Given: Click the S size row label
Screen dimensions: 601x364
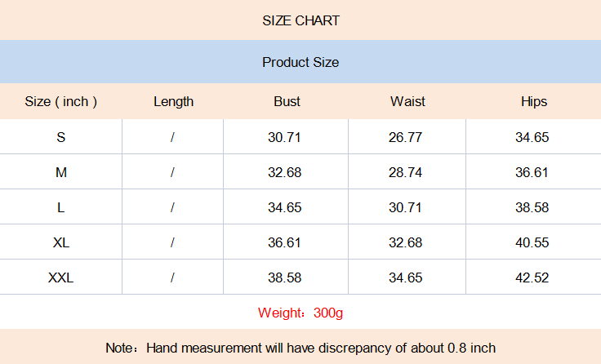Looking at the screenshot, I should [61, 137].
